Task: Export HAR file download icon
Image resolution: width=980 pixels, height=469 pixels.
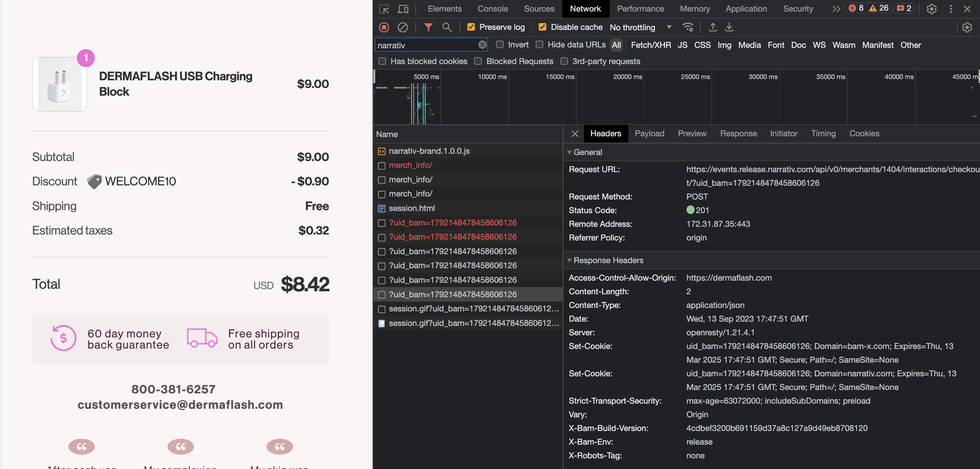Action: 729,27
